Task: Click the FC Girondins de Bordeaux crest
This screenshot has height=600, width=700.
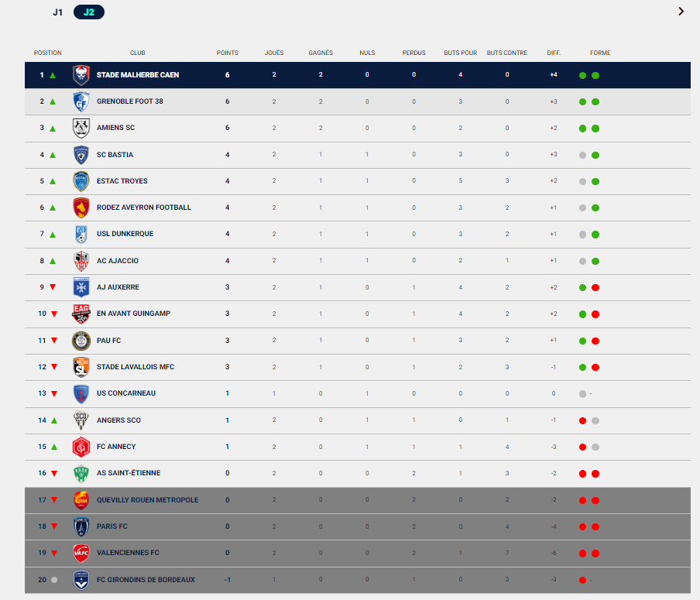Action: pos(81,580)
